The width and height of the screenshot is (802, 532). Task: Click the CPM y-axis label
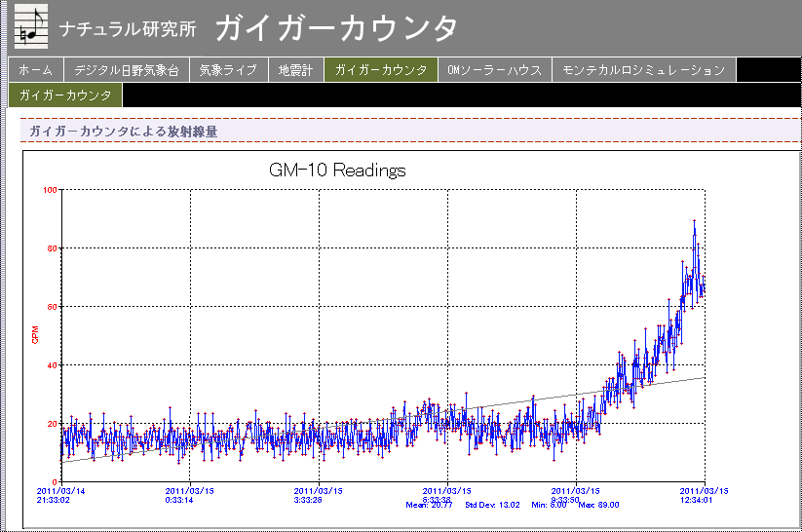[x=35, y=334]
